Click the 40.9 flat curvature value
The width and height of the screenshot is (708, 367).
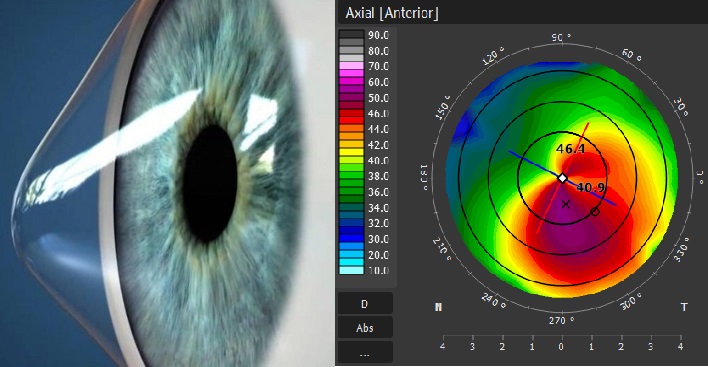coord(591,187)
